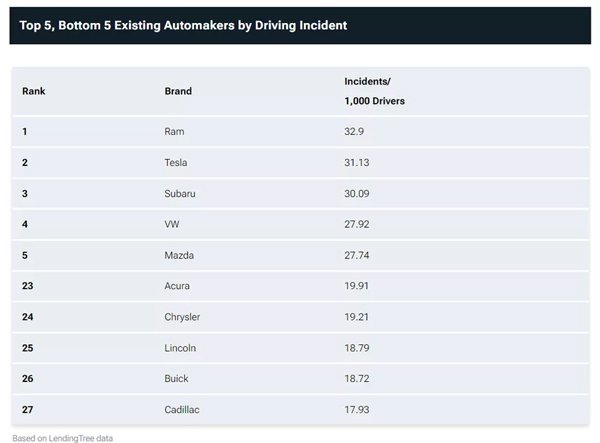600x443 pixels.
Task: Click Acura in the Brand column
Action: click(177, 286)
